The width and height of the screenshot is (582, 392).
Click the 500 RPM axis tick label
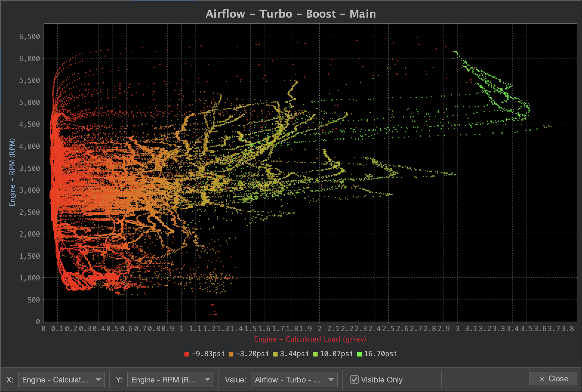point(34,300)
